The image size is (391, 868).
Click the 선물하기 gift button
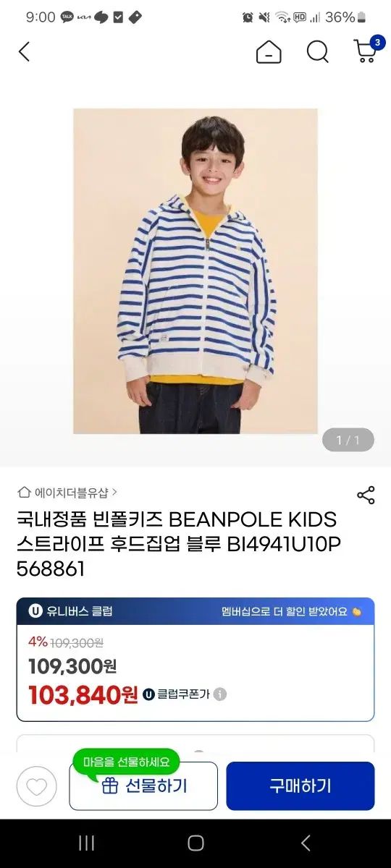click(143, 786)
